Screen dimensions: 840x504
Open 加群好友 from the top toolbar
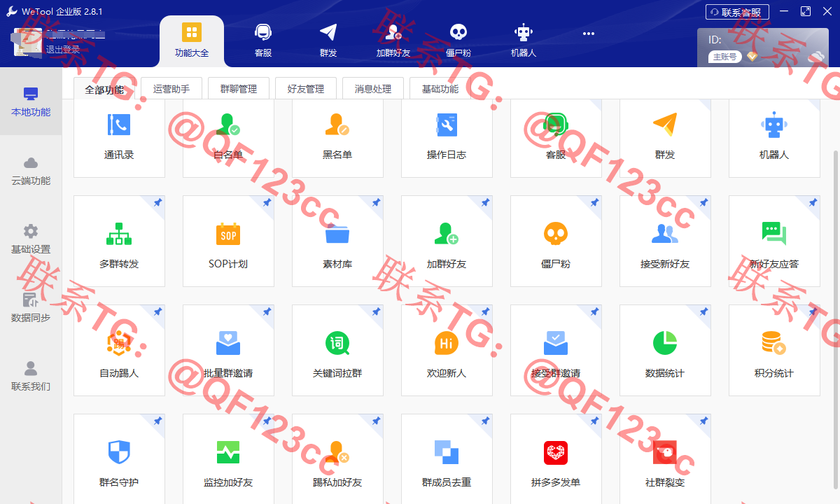[393, 41]
